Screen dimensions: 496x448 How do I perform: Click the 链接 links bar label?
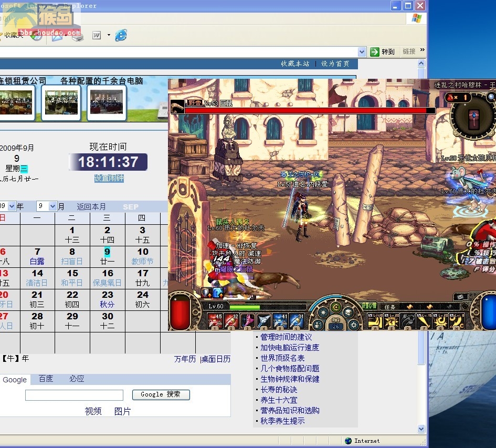click(409, 51)
